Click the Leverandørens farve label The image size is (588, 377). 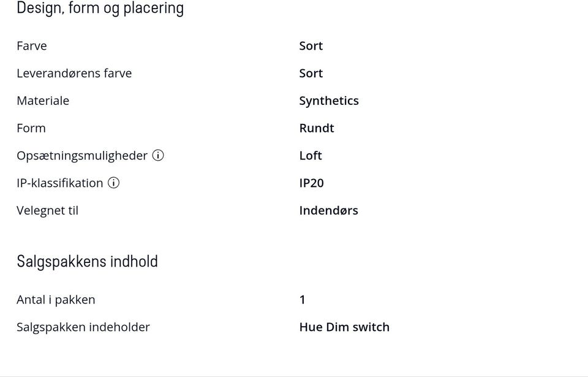pos(74,73)
